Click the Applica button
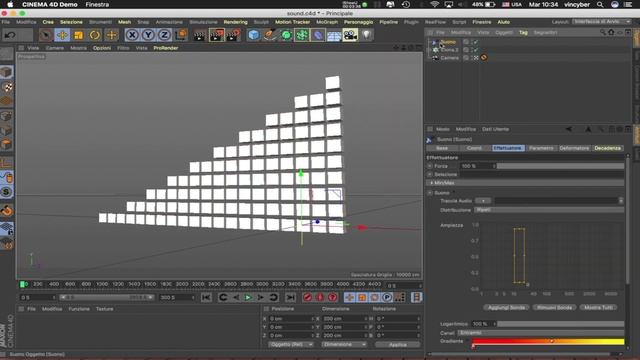This screenshot has height=360, width=640. point(398,344)
